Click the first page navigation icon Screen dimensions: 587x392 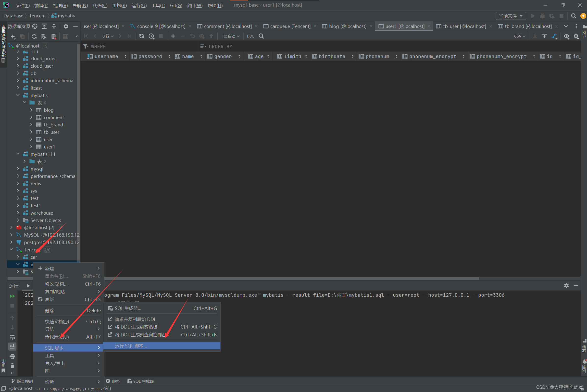pos(86,36)
